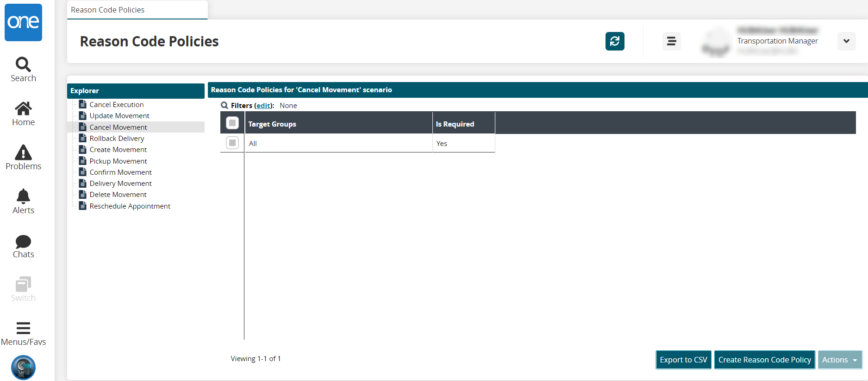Click the Delete Movement document icon
The width and height of the screenshot is (868, 381).
(83, 194)
